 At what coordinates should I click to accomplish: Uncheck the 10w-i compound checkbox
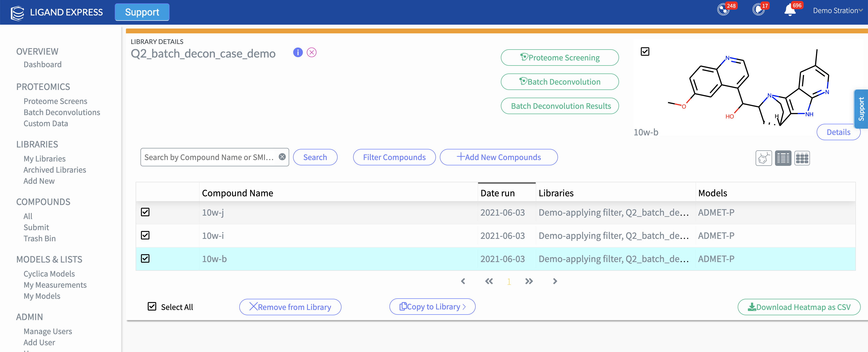(145, 235)
